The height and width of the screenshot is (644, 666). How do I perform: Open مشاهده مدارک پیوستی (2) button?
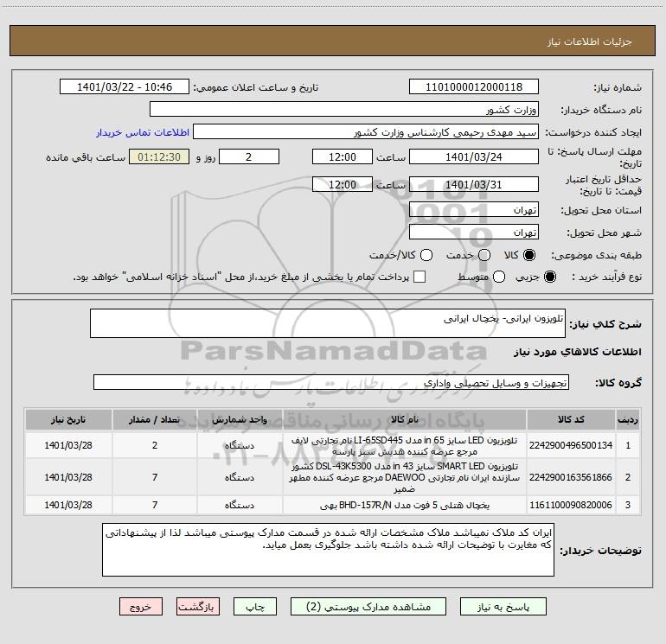tap(368, 607)
